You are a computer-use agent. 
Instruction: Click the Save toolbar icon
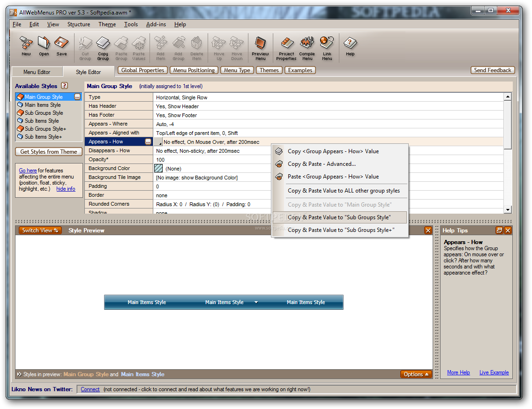tap(61, 46)
